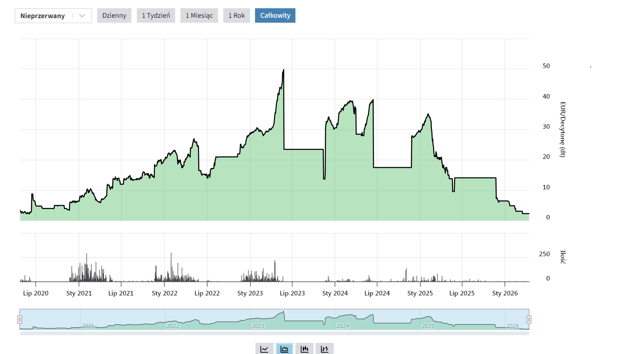Click the 2021 label in the navigator
Image resolution: width=644 pixels, height=354 pixels.
pyautogui.click(x=88, y=326)
